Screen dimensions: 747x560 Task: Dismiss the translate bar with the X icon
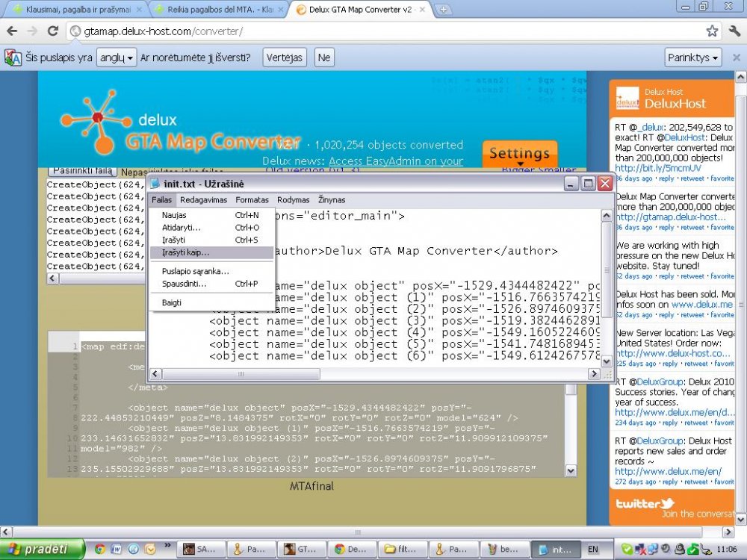[736, 57]
